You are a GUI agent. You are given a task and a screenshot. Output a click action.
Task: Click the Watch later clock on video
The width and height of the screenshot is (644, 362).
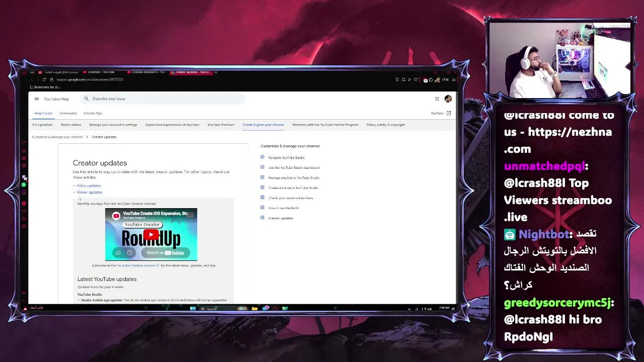pos(129,252)
